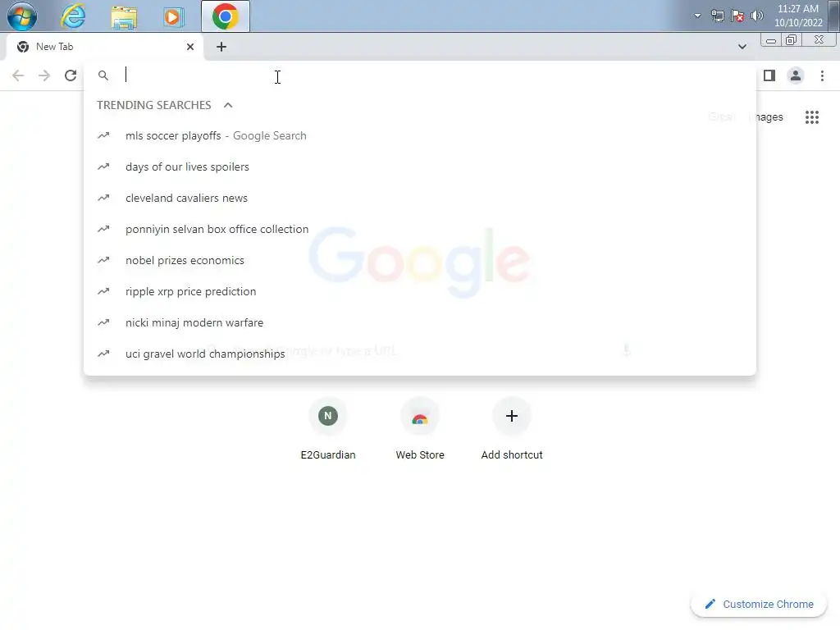Open the clock showing 11:27 AM

tap(798, 16)
